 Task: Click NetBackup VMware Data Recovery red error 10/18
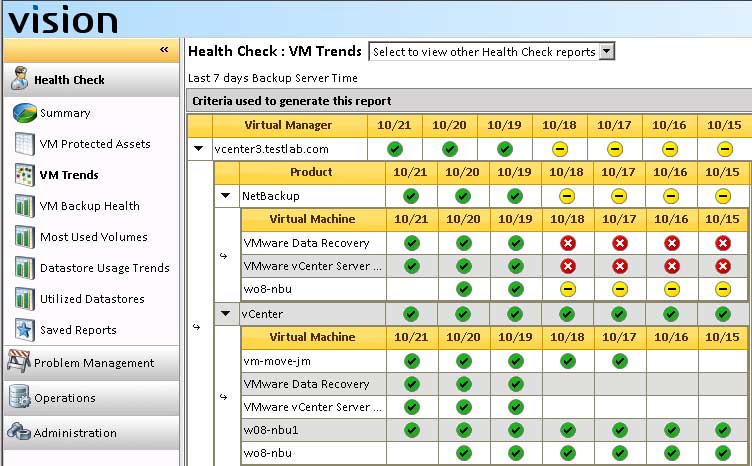[568, 243]
